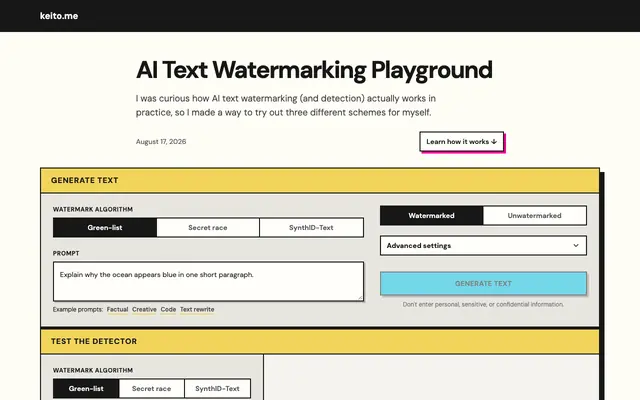Viewport: 640px width, 400px height.
Task: Use the Text rewrite example prompt
Action: (197, 309)
